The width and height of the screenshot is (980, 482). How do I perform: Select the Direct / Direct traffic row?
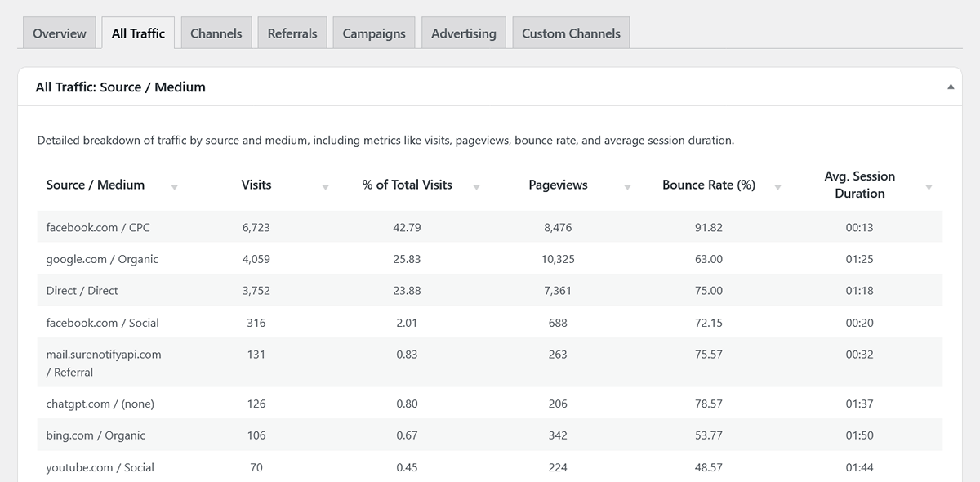tap(82, 291)
